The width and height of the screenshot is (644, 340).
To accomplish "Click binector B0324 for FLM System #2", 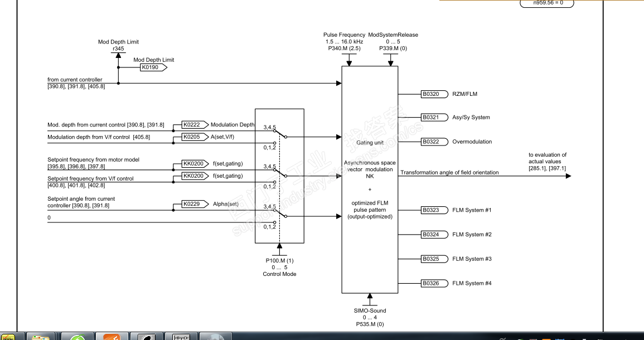I will click(433, 235).
